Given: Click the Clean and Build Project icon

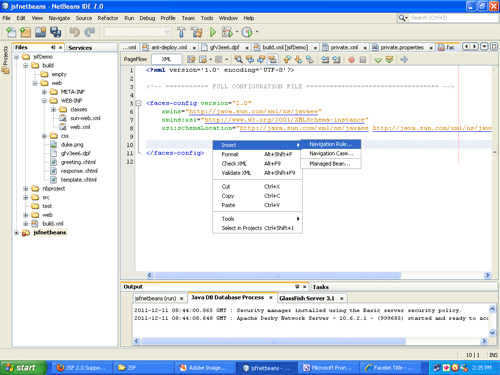Looking at the screenshot, I should [197, 32].
